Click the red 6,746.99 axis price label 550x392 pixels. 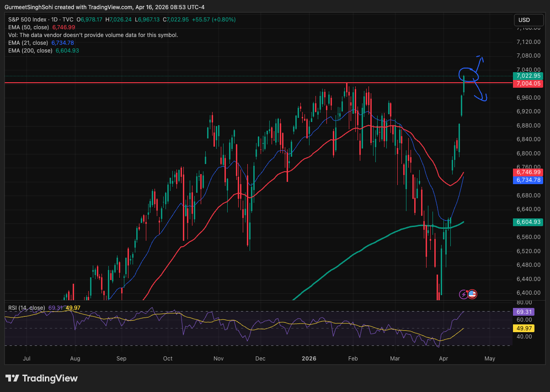click(x=528, y=172)
